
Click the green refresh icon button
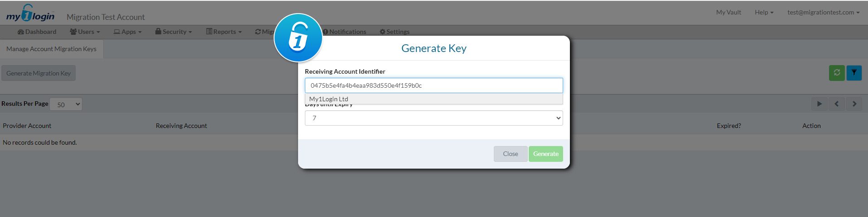[836, 73]
